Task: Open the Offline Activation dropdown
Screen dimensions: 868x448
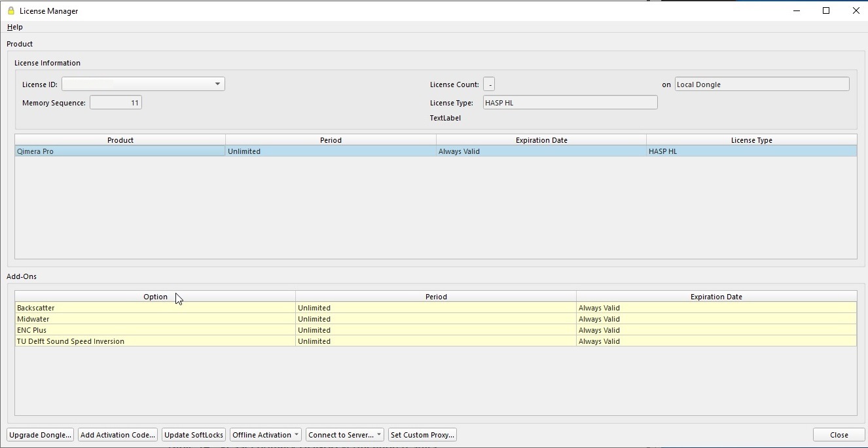Action: [266, 435]
